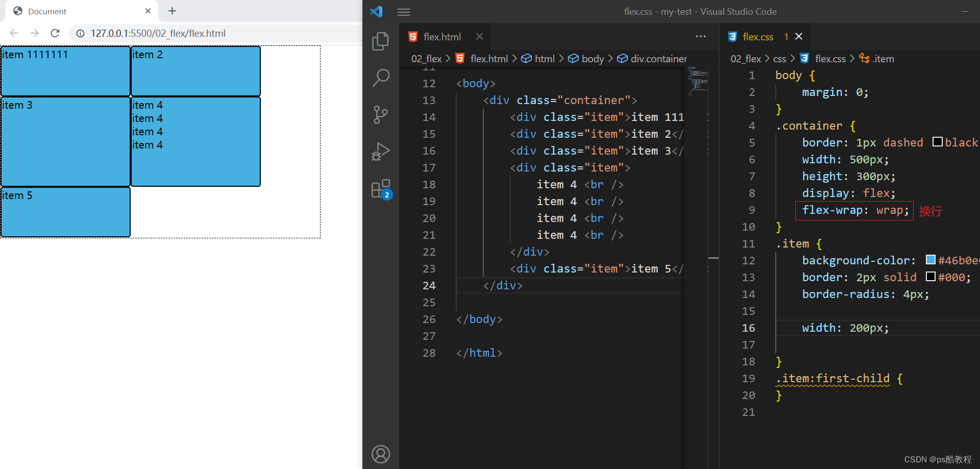The width and height of the screenshot is (980, 469).
Task: Select css folder breadcrumb item
Action: [779, 59]
